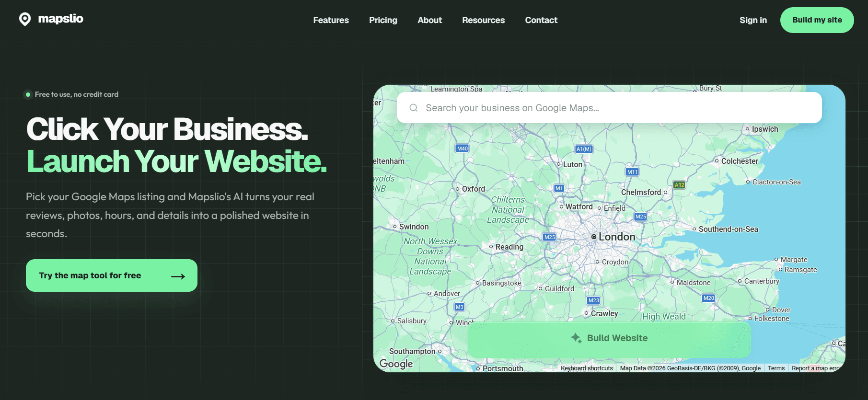Image resolution: width=868 pixels, height=400 pixels.
Task: Click the Crawley label on the map
Action: [604, 313]
